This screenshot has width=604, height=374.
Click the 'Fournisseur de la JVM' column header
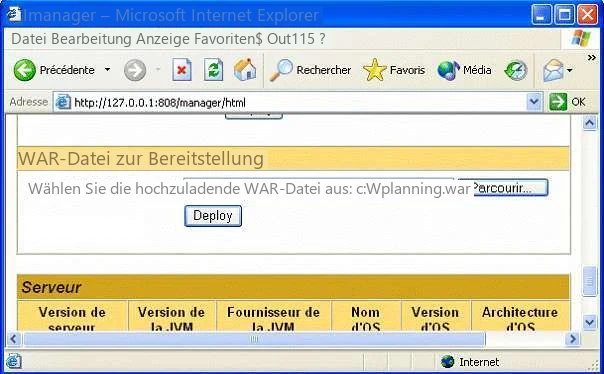click(273, 317)
